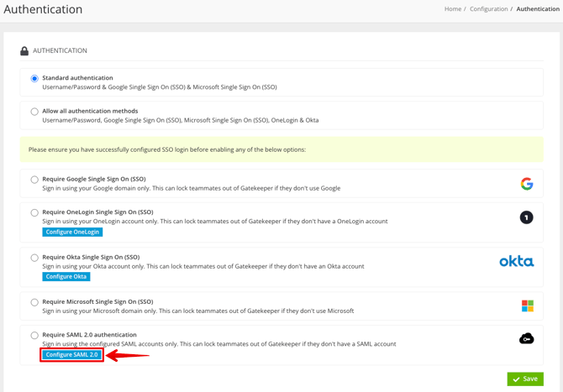The image size is (563, 392).
Task: Click the SAML cloud key icon
Action: (x=526, y=338)
